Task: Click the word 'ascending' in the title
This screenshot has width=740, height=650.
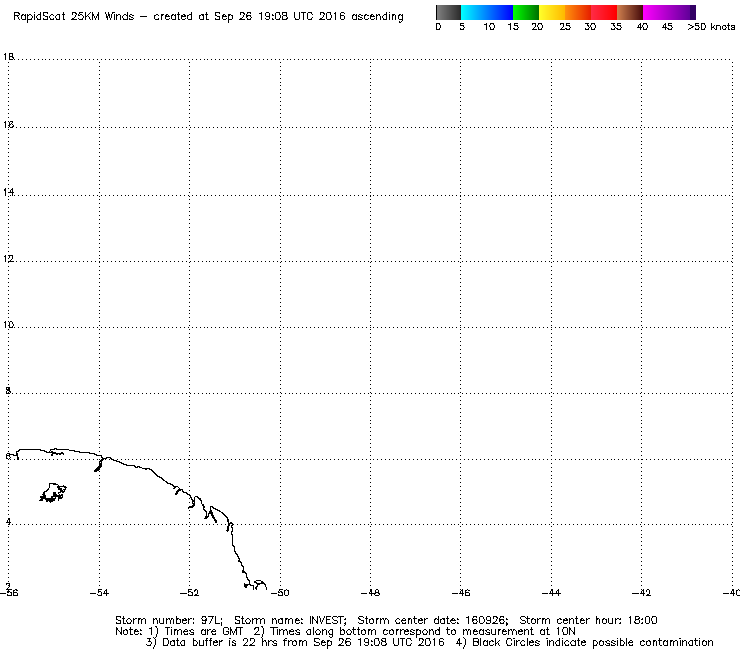Action: [x=378, y=17]
